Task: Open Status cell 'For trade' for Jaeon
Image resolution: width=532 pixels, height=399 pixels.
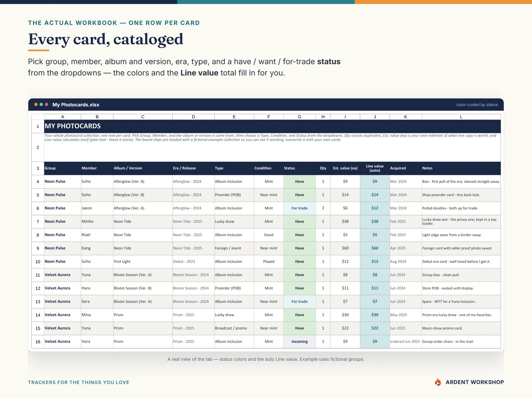Action: [300, 208]
